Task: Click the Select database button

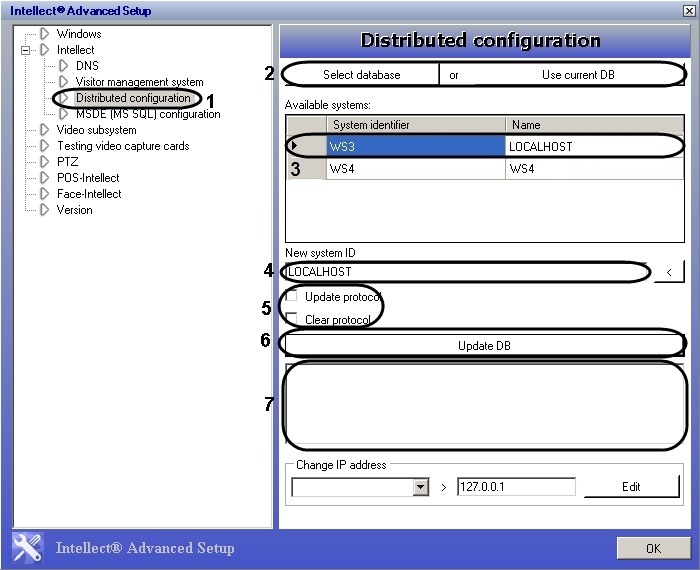Action: pos(362,75)
